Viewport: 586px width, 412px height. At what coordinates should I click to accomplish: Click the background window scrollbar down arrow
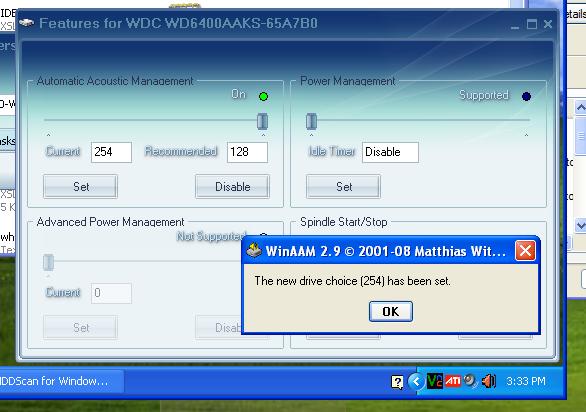580,225
